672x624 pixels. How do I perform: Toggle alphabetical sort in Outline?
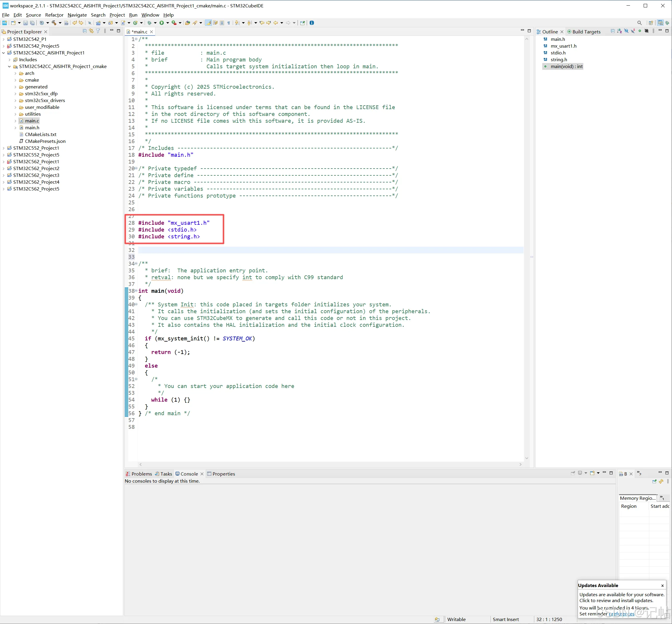(x=619, y=31)
